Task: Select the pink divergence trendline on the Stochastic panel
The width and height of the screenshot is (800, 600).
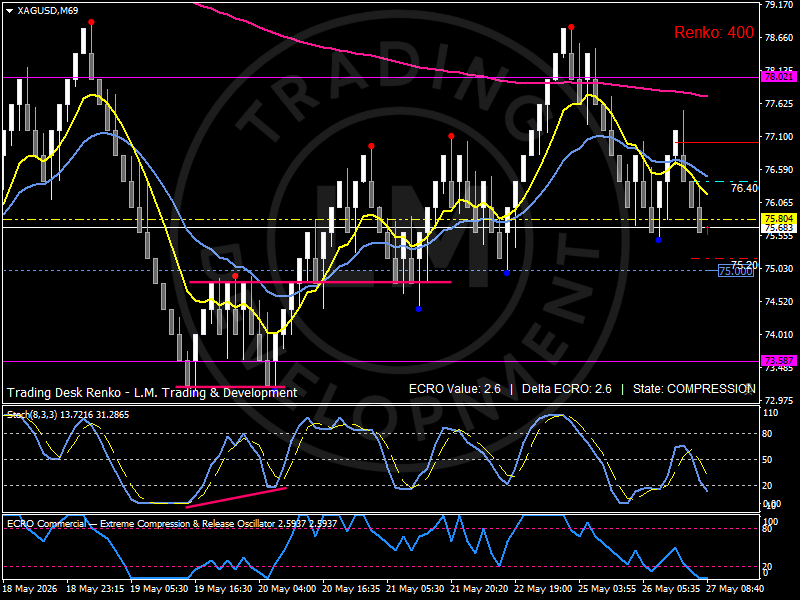Action: click(x=236, y=497)
